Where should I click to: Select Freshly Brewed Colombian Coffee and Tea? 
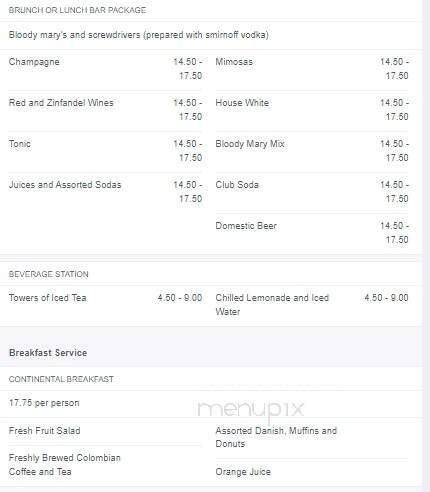tap(65, 465)
